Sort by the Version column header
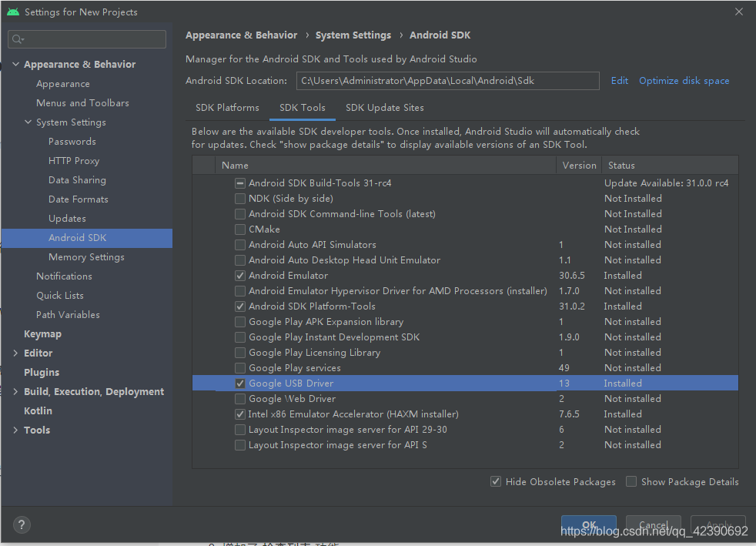 (x=579, y=165)
